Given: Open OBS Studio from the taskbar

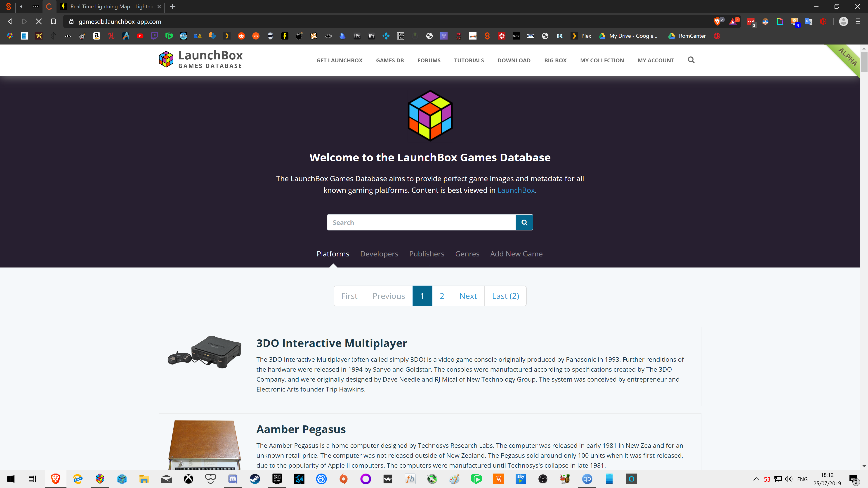Looking at the screenshot, I should (x=543, y=479).
